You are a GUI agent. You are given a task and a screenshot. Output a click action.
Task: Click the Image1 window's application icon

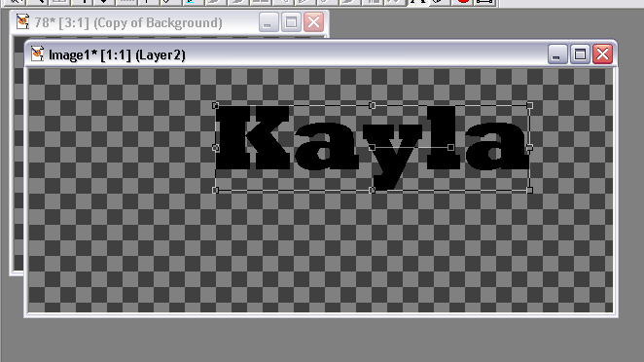point(37,54)
